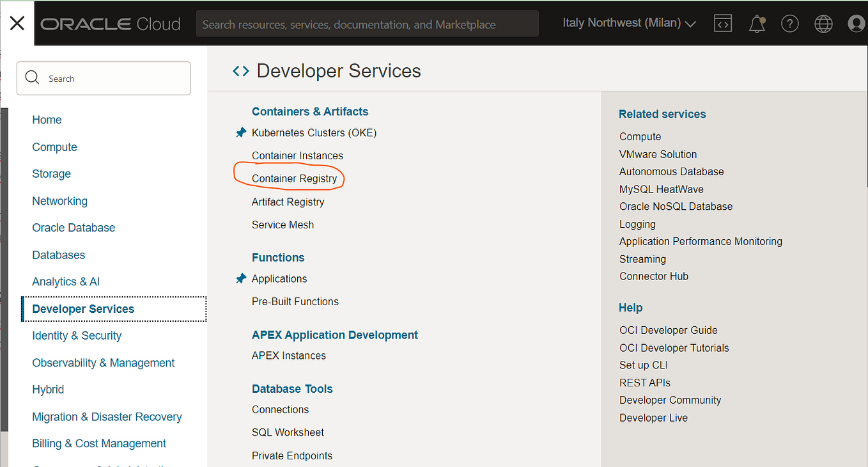The width and height of the screenshot is (868, 467).
Task: Close the navigation menu with X icon
Action: coord(17,24)
